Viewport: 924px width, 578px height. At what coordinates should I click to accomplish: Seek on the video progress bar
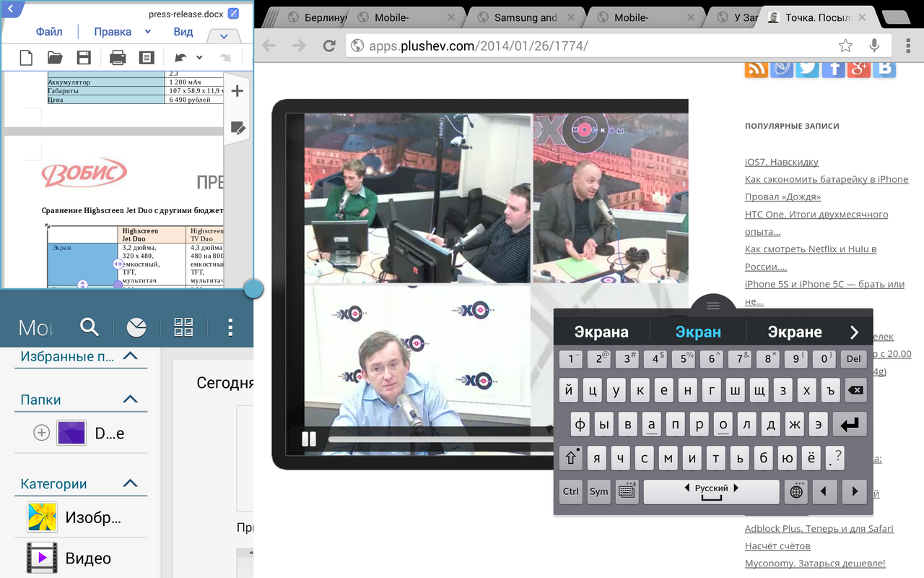(x=440, y=439)
